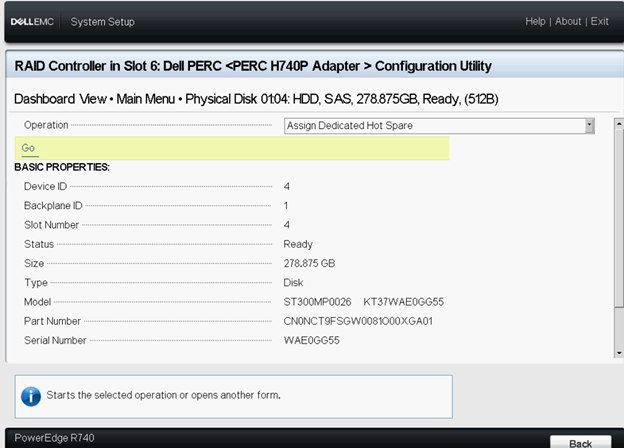Click the WAE0GG55 serial number value
This screenshot has height=448, width=624.
pos(312,341)
